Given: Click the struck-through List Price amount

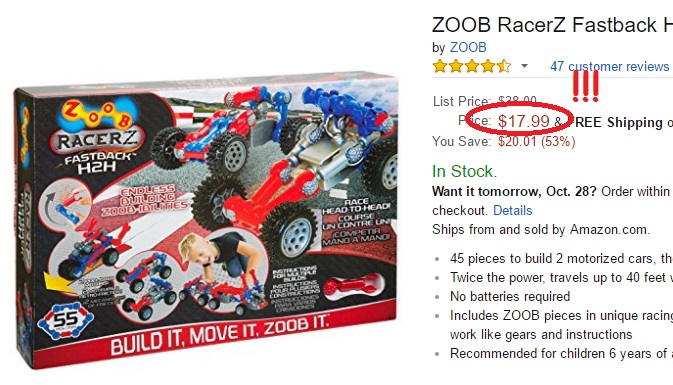Looking at the screenshot, I should pos(517,101).
